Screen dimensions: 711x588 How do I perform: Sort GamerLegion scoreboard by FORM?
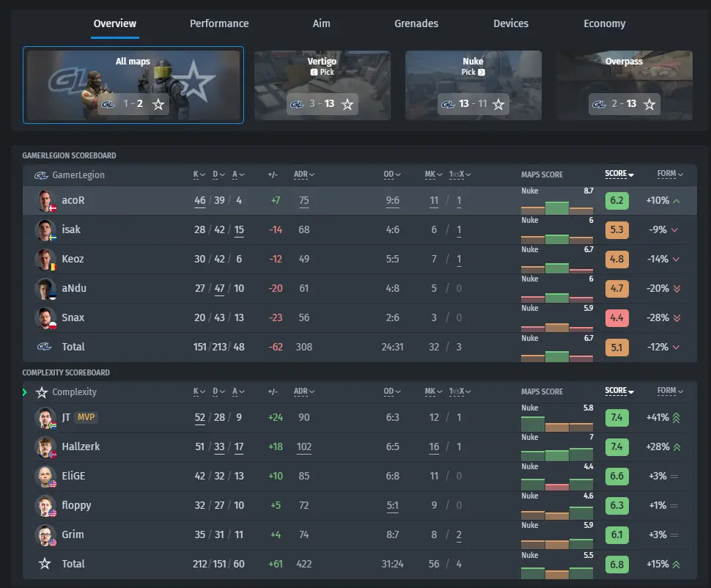pos(670,174)
